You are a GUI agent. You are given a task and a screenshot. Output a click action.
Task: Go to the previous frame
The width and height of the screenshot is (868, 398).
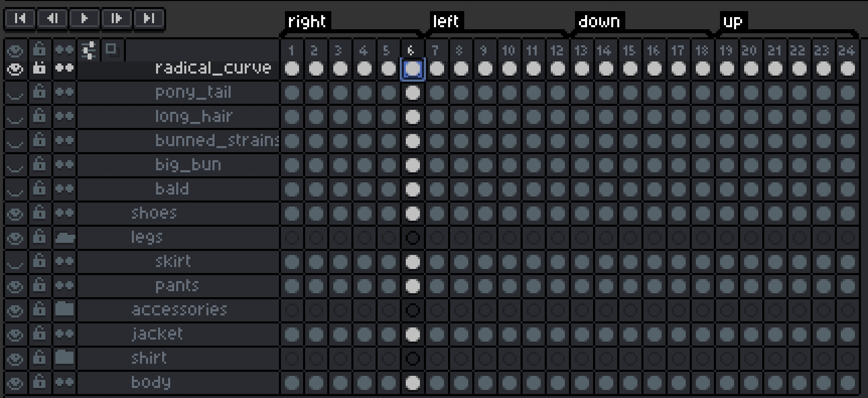coord(52,19)
